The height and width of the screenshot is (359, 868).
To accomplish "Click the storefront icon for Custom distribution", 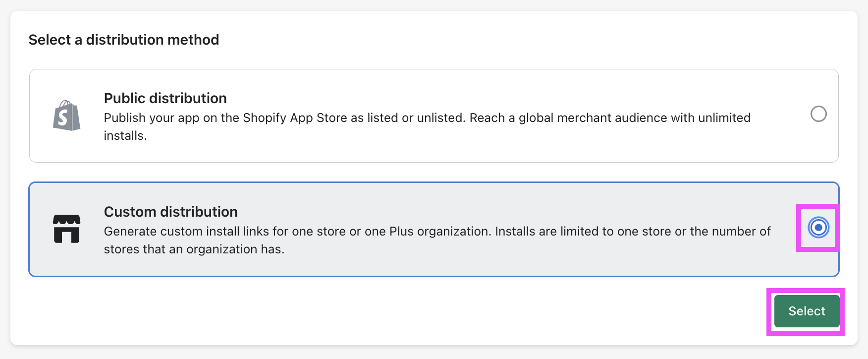I will click(x=66, y=229).
